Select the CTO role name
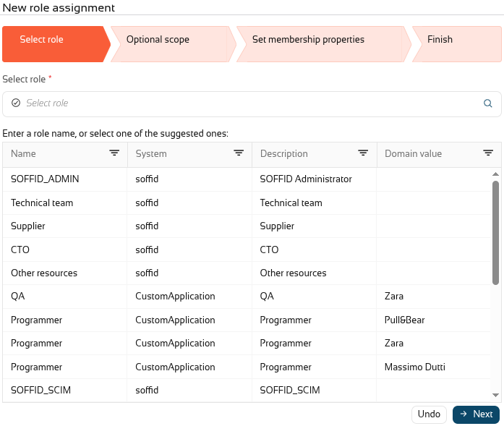This screenshot has height=426, width=504. [20, 250]
